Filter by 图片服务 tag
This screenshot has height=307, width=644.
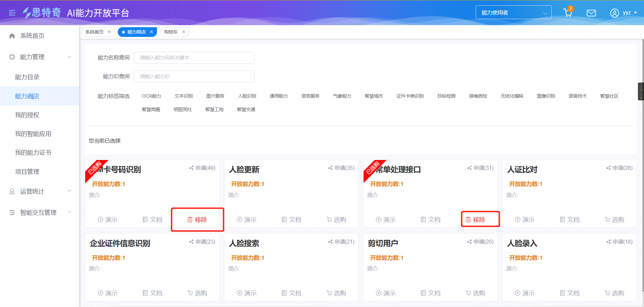click(215, 96)
